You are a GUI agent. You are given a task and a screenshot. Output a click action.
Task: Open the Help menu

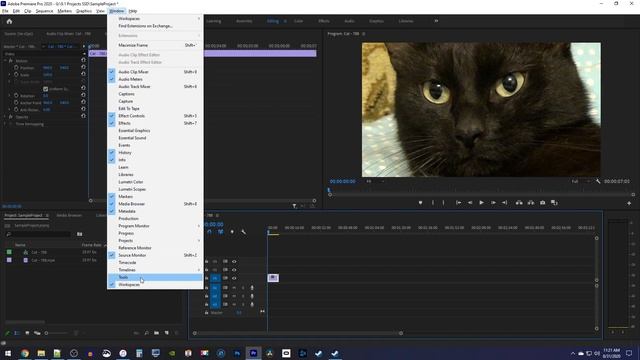[133, 11]
